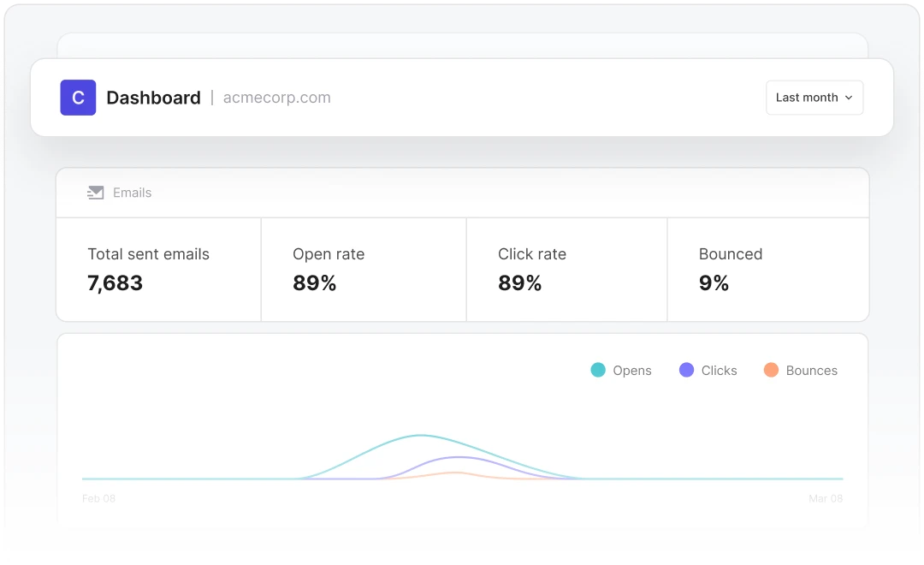The height and width of the screenshot is (565, 924).
Task: Click the peak of the Opens curve
Action: click(x=420, y=436)
